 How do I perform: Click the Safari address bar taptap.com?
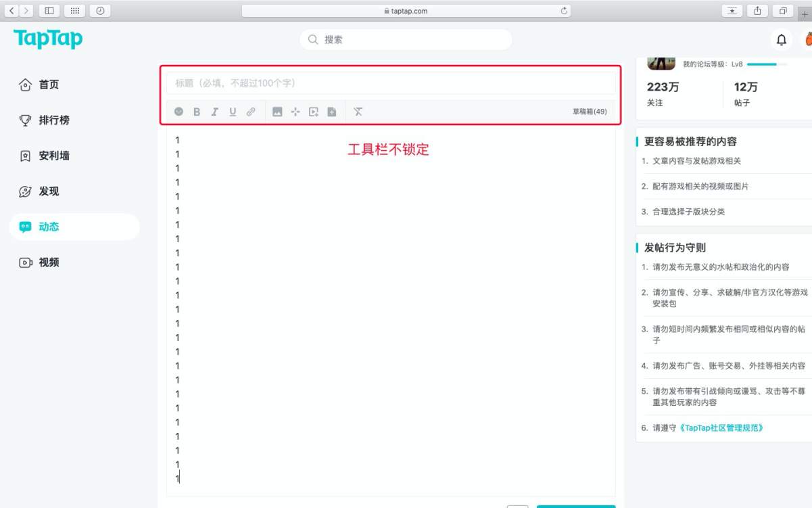[x=406, y=11]
